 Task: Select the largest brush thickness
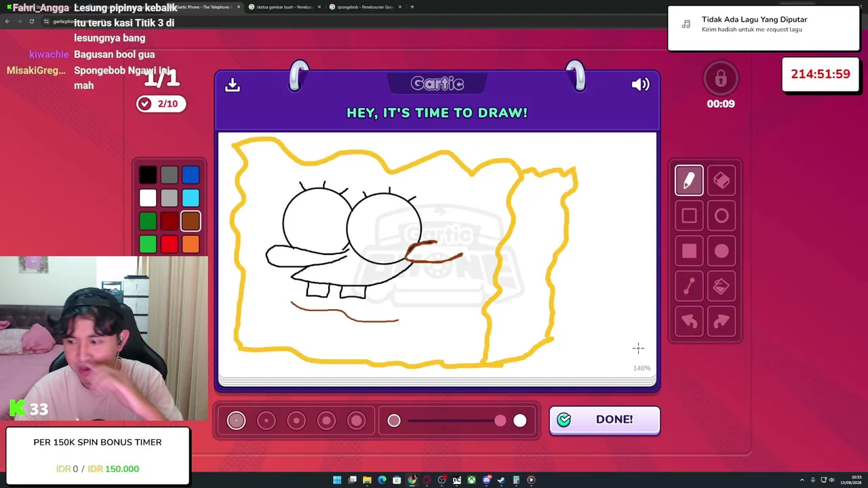coord(357,421)
